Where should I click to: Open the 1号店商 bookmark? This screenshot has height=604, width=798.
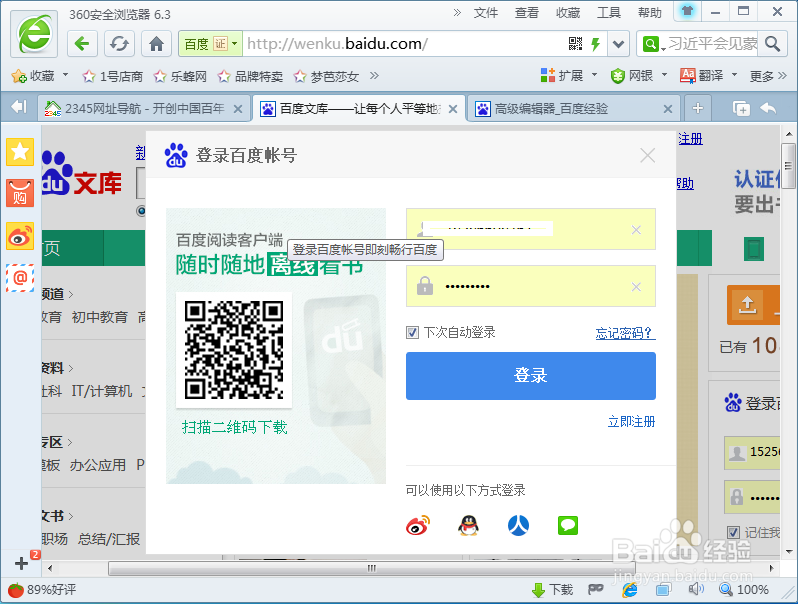click(112, 76)
